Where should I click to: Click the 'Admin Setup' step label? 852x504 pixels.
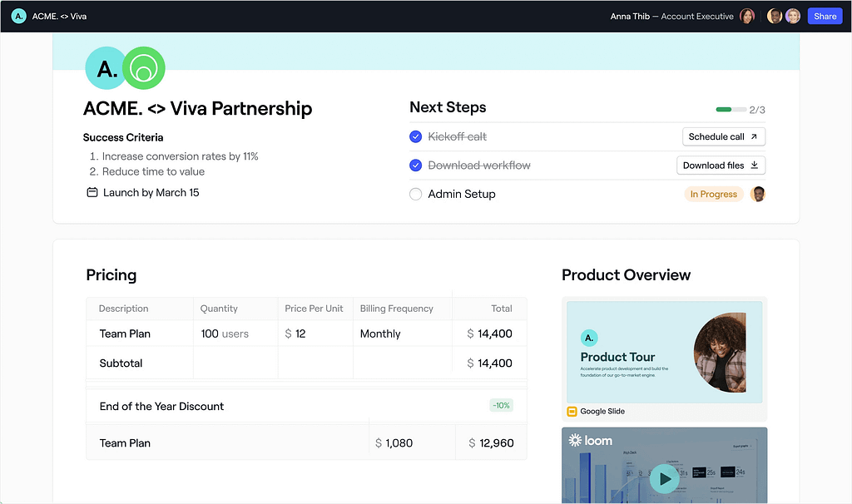pyautogui.click(x=461, y=194)
